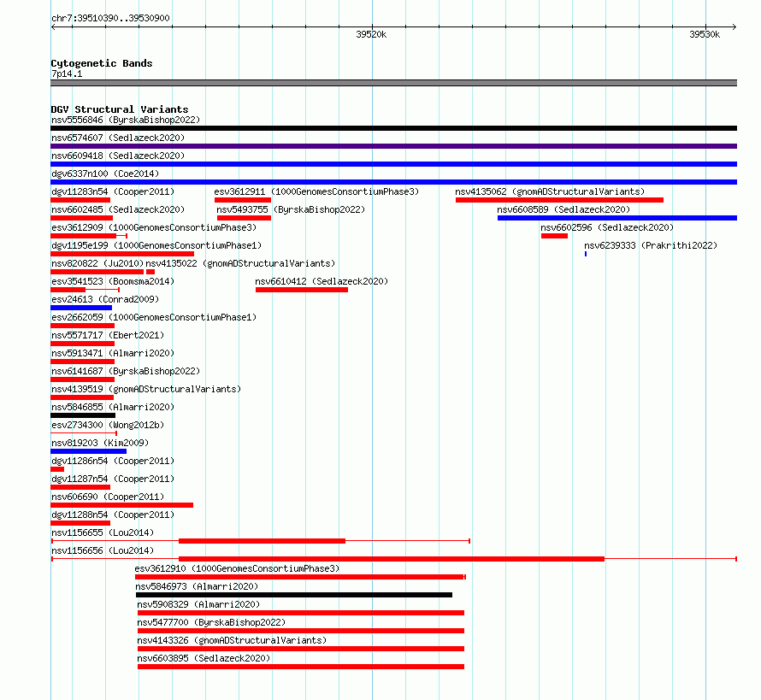Click nsv6141687 (ByrskaBishop2022) label
The height and width of the screenshot is (700, 761).
126,371
